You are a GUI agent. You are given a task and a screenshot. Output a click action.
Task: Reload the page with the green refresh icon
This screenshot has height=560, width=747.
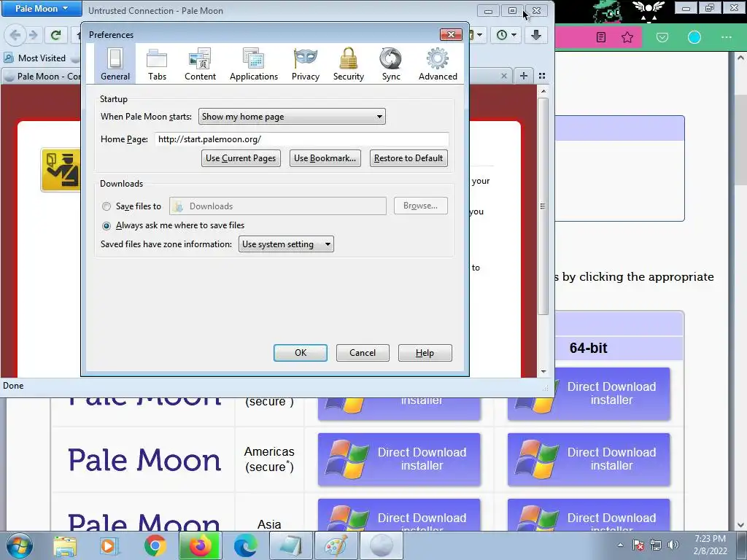click(55, 35)
